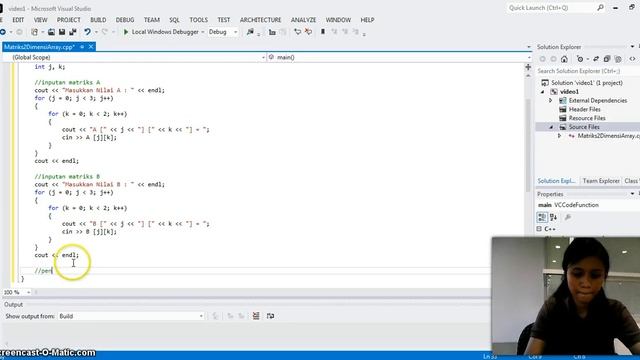Click Sync with Active Document icon
Viewport: 640px width, 360px height.
point(596,59)
